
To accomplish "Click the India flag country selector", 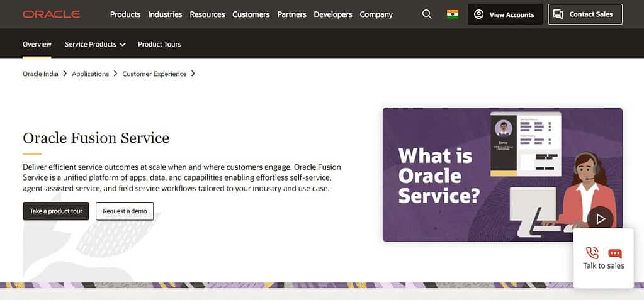I will pos(453,14).
